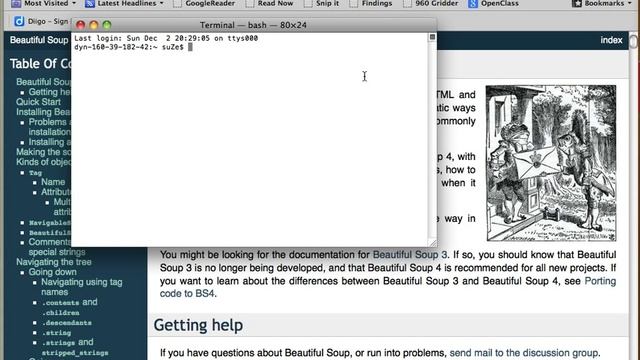Image resolution: width=640 pixels, height=360 pixels.
Task: Zoom the Terminal with the green button
Action: point(107,25)
